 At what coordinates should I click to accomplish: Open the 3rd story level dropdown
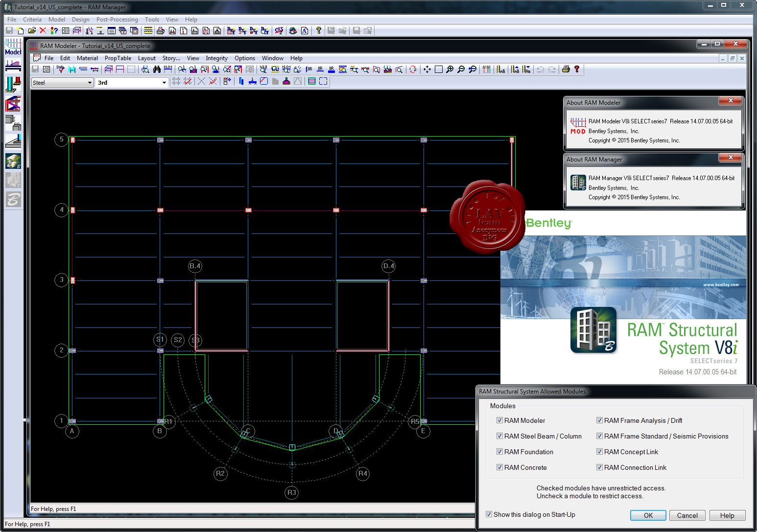tap(132, 83)
